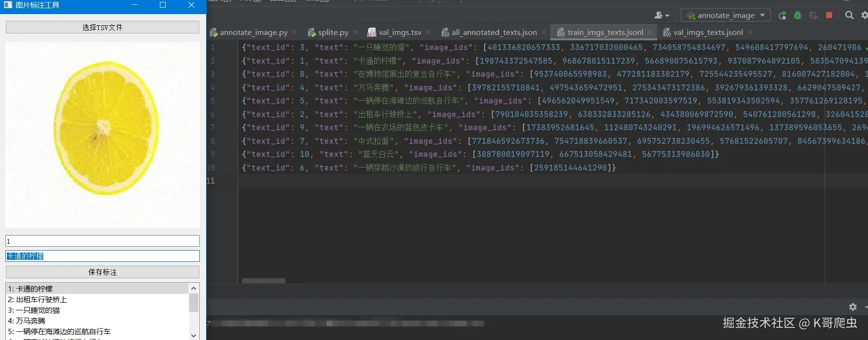The image size is (868, 340).
Task: Click the text "卡通的柠檬" in editor line 2
Action: click(x=378, y=61)
